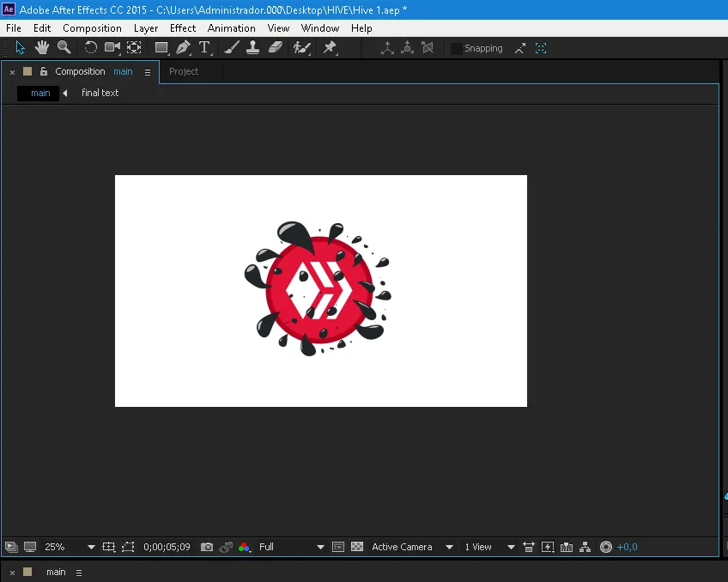Open the View menu
Screen dimensions: 728x582
278,28
